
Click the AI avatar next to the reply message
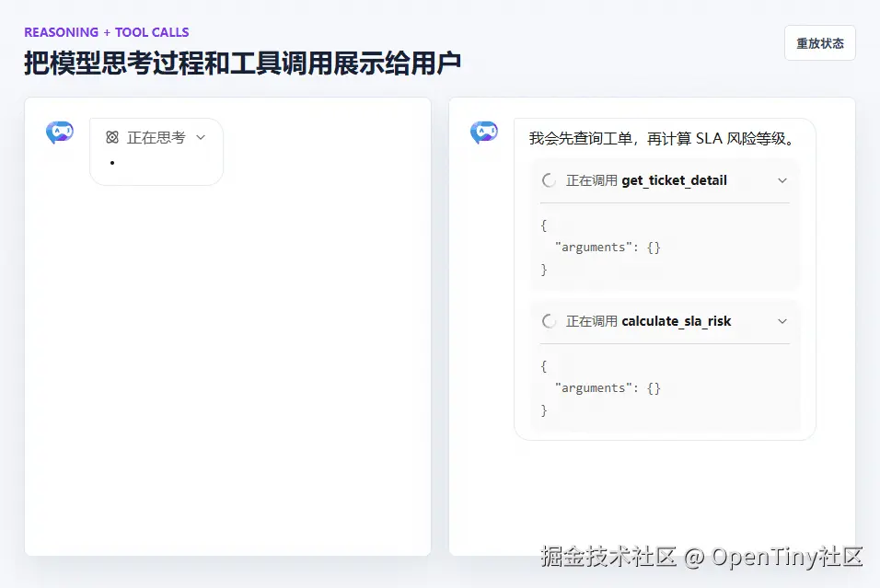[483, 132]
